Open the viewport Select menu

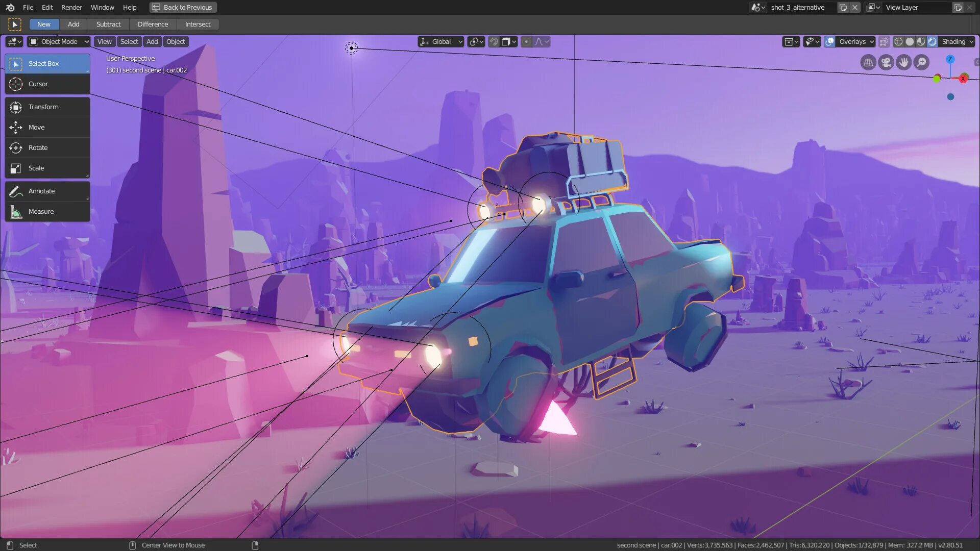point(129,42)
